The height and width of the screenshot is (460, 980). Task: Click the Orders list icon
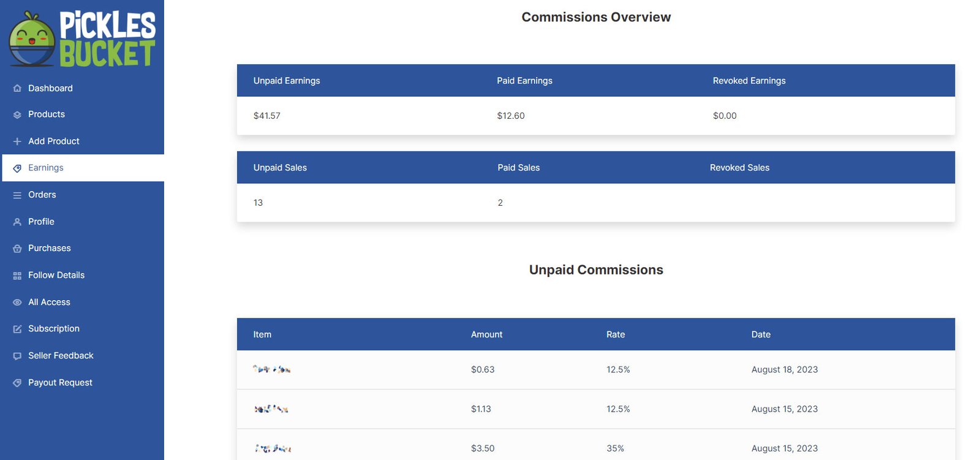(x=17, y=195)
